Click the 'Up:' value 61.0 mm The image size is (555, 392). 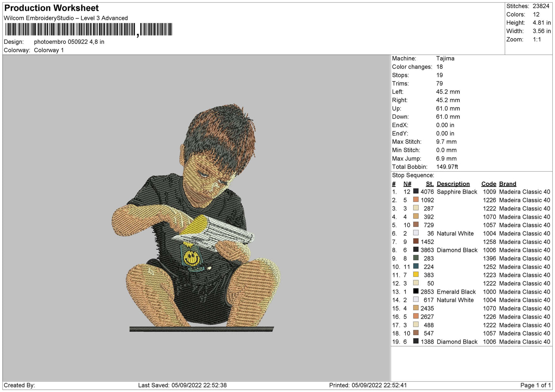coord(448,109)
